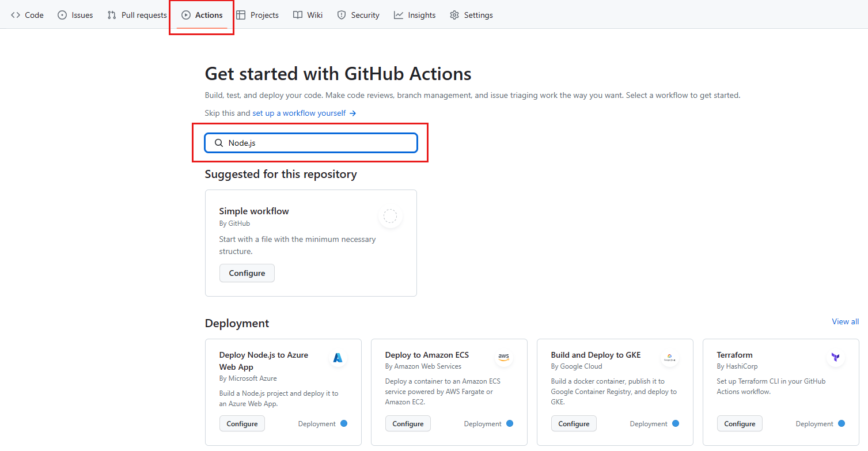This screenshot has height=451, width=868.
Task: Configure the Simple workflow
Action: 247,272
